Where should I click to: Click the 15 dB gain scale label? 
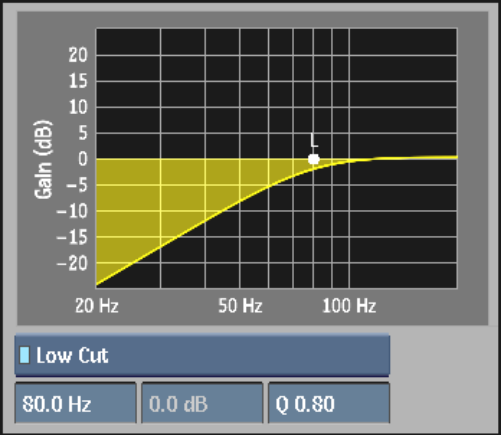click(78, 81)
